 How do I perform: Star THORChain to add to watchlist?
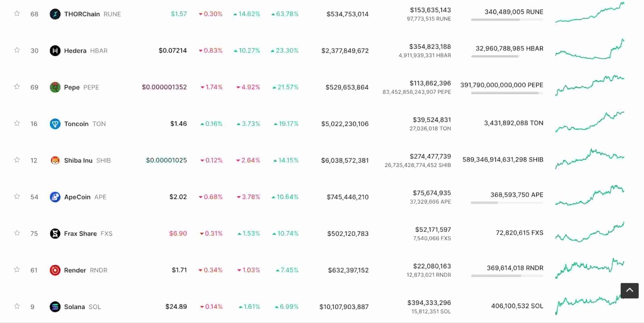tap(17, 14)
